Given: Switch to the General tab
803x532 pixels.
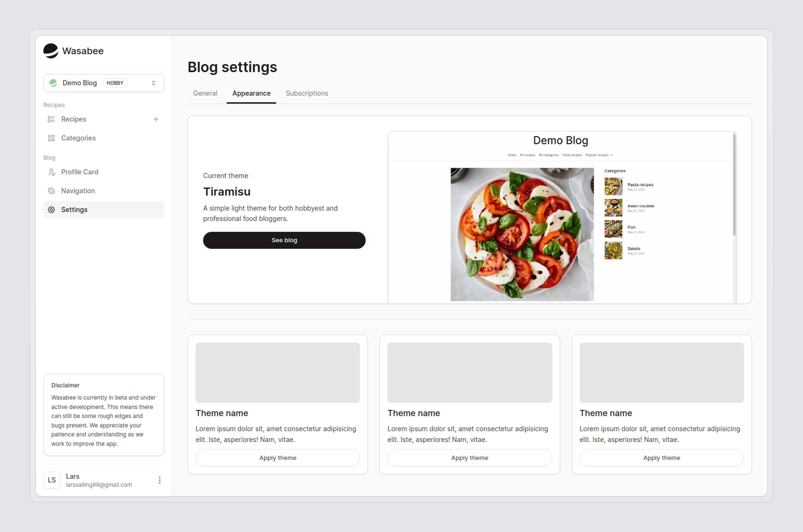Looking at the screenshot, I should click(x=205, y=93).
